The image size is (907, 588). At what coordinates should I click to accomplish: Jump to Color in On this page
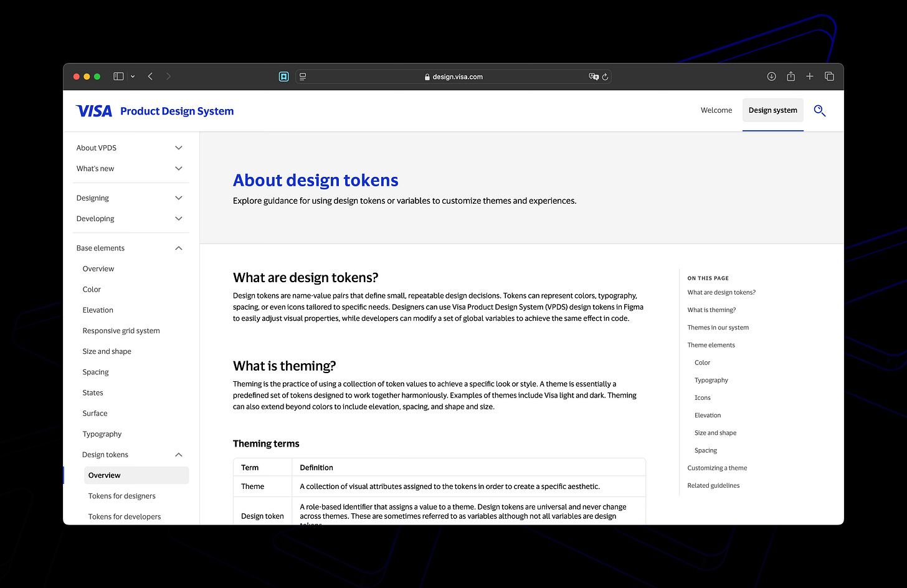(702, 363)
